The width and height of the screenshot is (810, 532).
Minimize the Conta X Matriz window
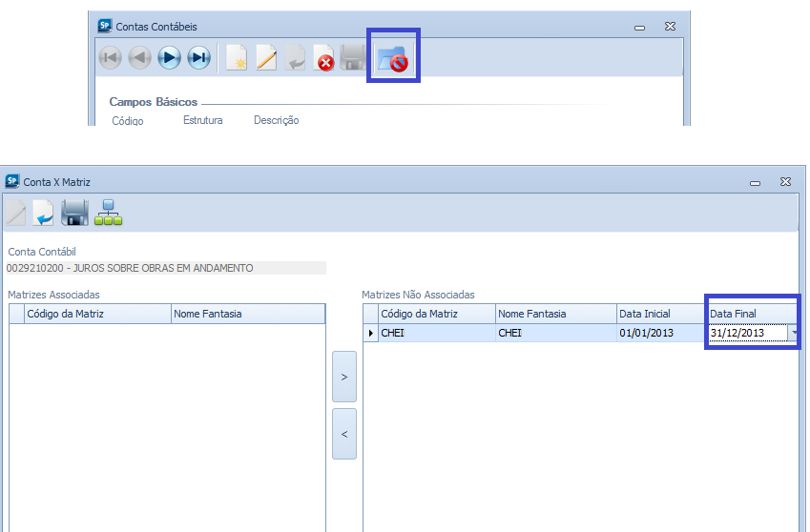(x=755, y=183)
